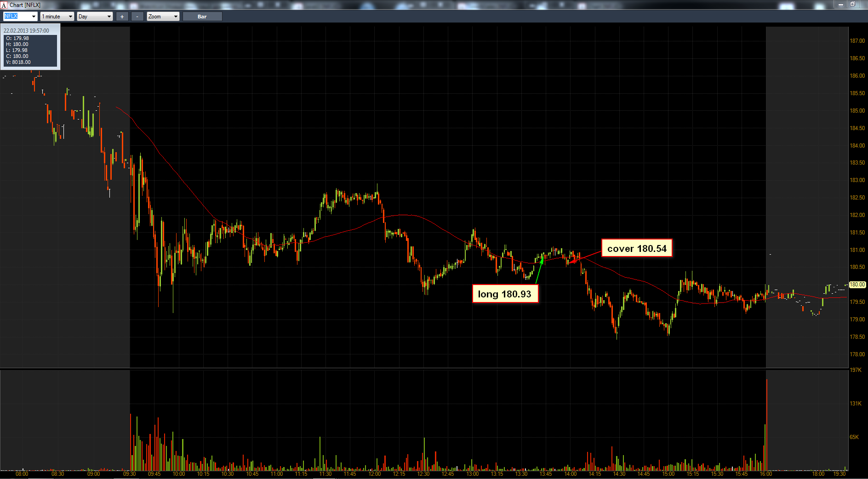Click the Chart [NFLX] window title
Image resolution: width=868 pixels, height=479 pixels.
[x=25, y=5]
